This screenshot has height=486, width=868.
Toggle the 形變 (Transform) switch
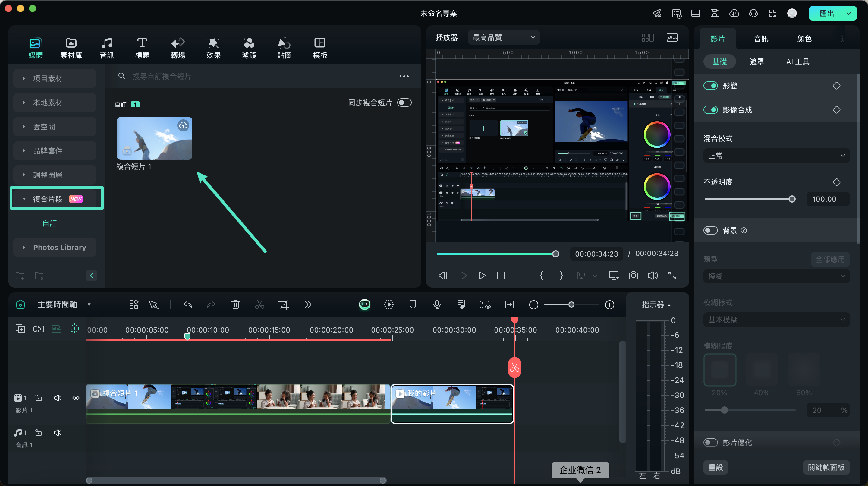[711, 86]
